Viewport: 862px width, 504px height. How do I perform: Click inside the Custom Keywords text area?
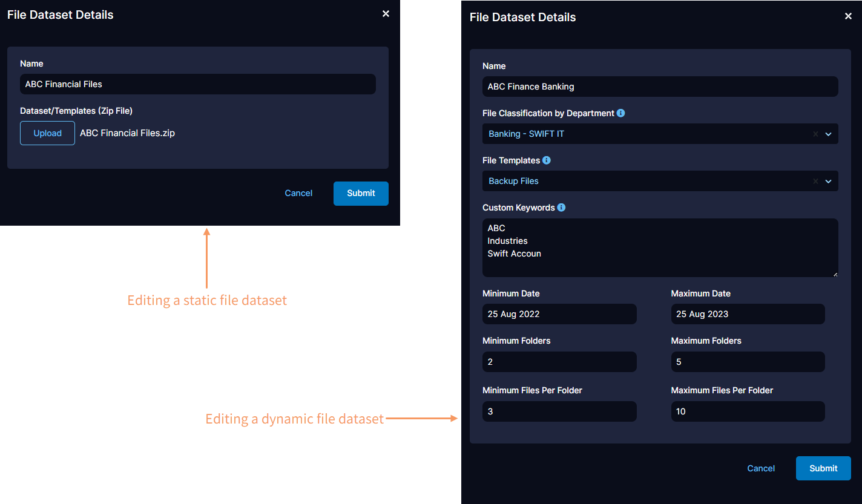pyautogui.click(x=660, y=248)
